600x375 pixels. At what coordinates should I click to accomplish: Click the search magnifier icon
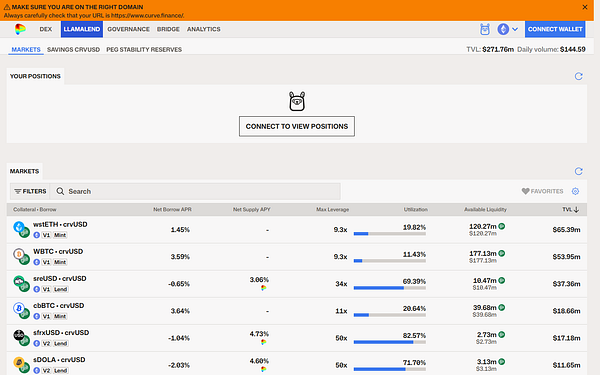(60, 191)
